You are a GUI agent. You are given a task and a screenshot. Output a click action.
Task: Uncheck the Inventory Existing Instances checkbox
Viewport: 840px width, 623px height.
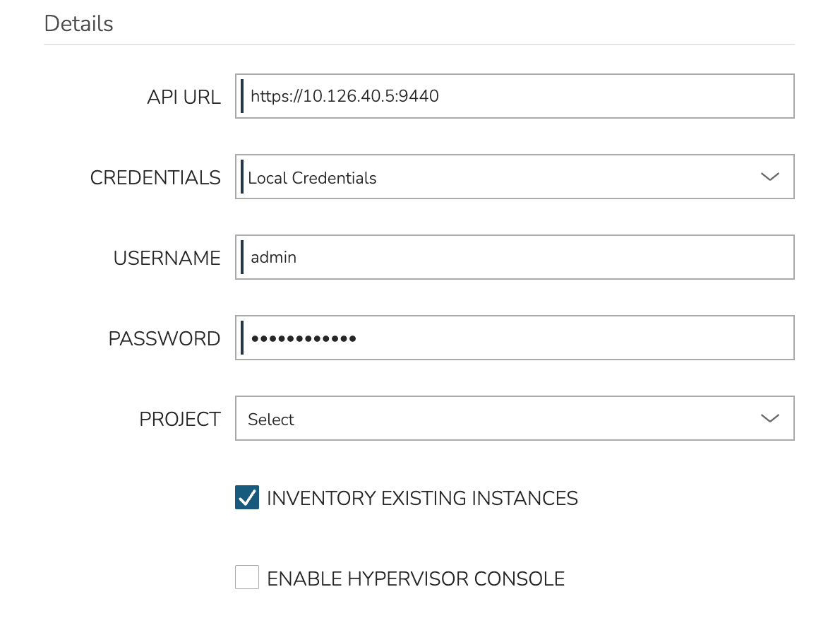tap(247, 498)
